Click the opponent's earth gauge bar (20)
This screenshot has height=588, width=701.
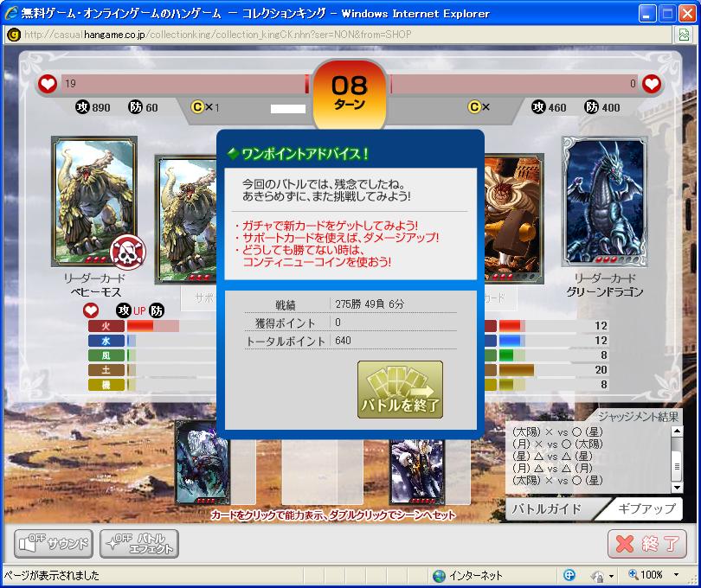(x=517, y=370)
